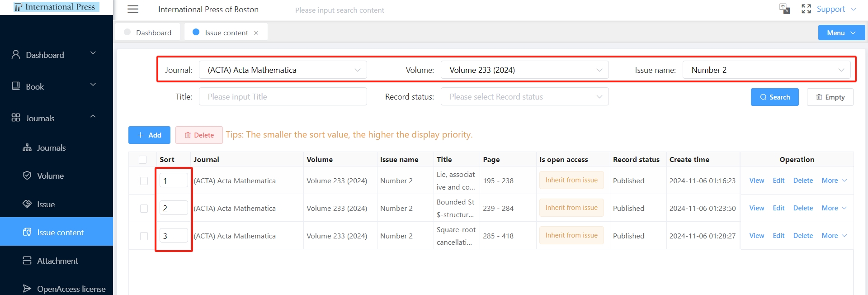This screenshot has width=868, height=295.
Task: Open Issue menu item
Action: pyautogui.click(x=57, y=205)
